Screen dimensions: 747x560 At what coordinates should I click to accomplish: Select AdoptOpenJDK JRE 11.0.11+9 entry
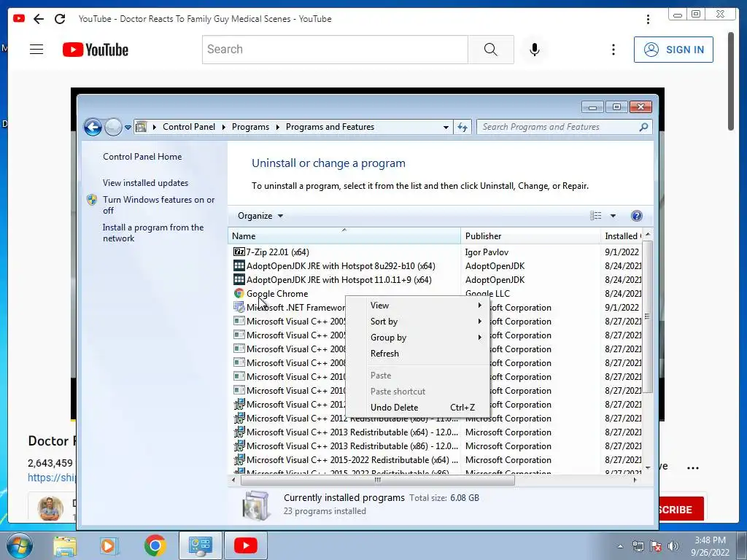338,279
